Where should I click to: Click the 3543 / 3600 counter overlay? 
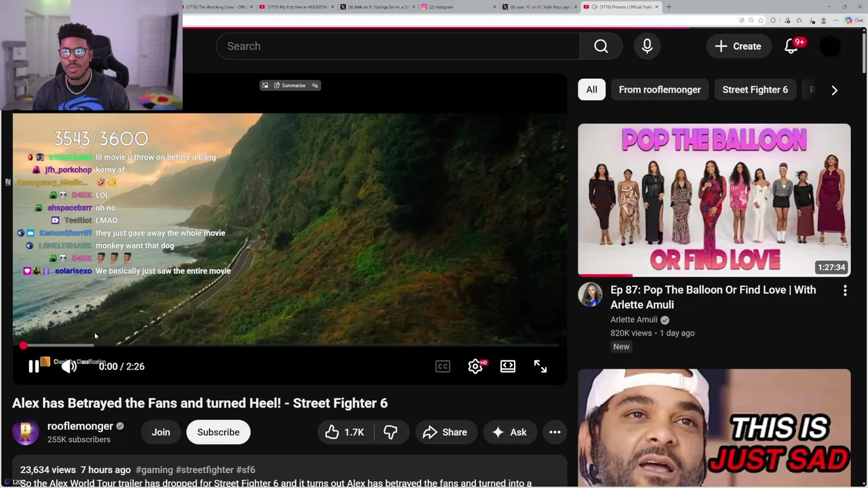point(101,139)
